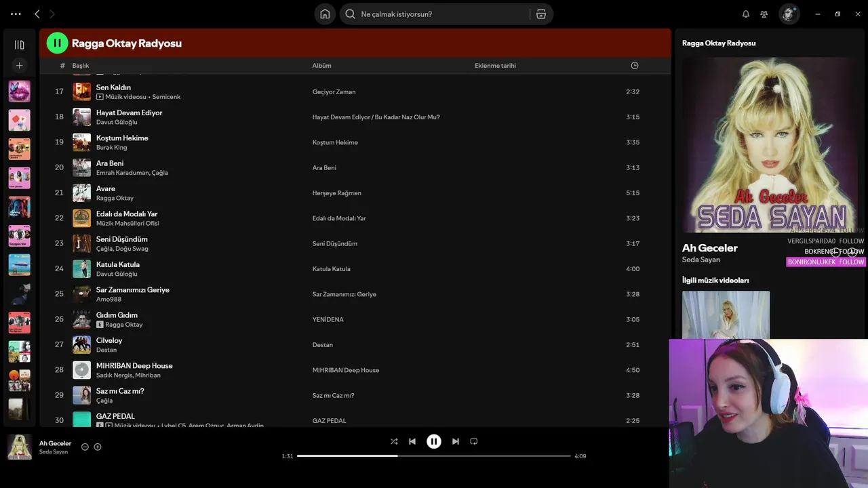Image resolution: width=868 pixels, height=488 pixels.
Task: Sort by the # column header
Action: pyautogui.click(x=62, y=66)
